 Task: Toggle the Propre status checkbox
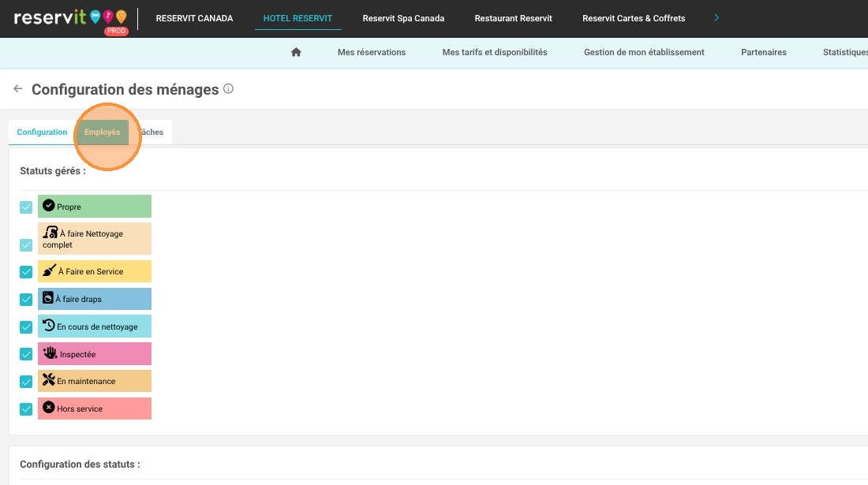pos(26,207)
